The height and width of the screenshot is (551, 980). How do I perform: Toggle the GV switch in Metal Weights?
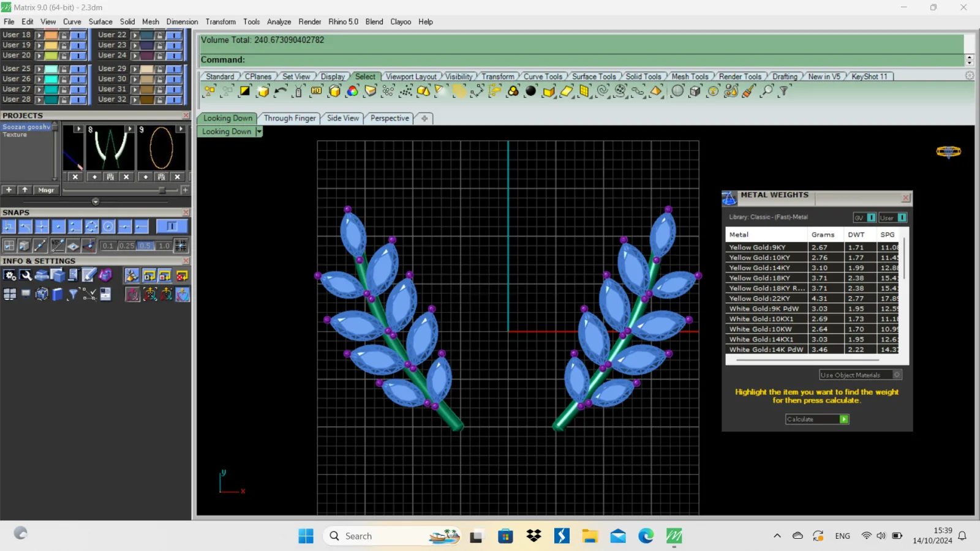(x=865, y=217)
